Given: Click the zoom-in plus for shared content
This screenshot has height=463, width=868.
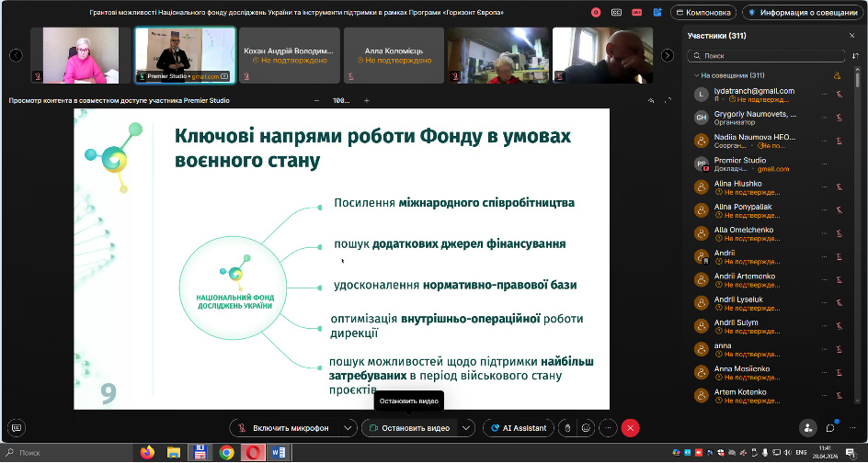Looking at the screenshot, I should click(x=367, y=100).
